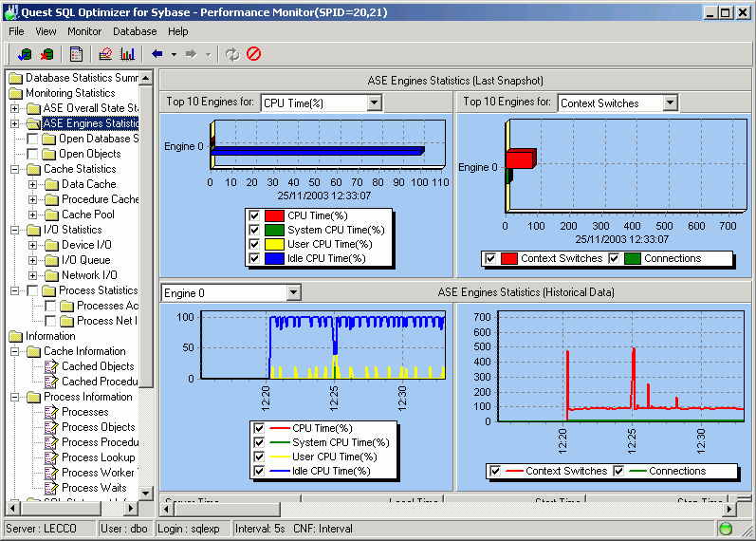This screenshot has width=756, height=541.
Task: Click the red CPU Time(%) legend swatch
Action: pos(273,215)
